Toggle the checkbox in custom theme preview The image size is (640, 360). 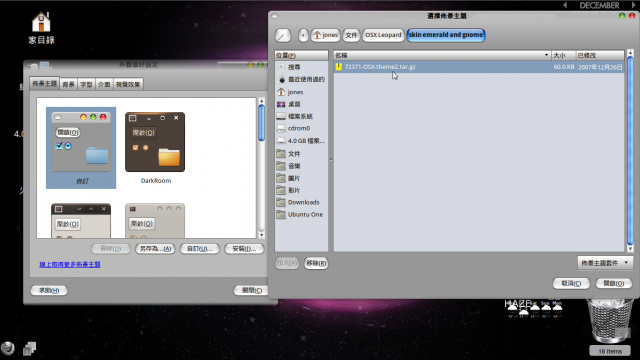59,146
